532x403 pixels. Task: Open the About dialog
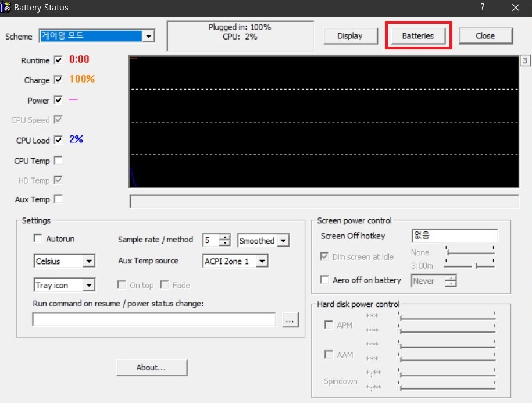click(151, 368)
